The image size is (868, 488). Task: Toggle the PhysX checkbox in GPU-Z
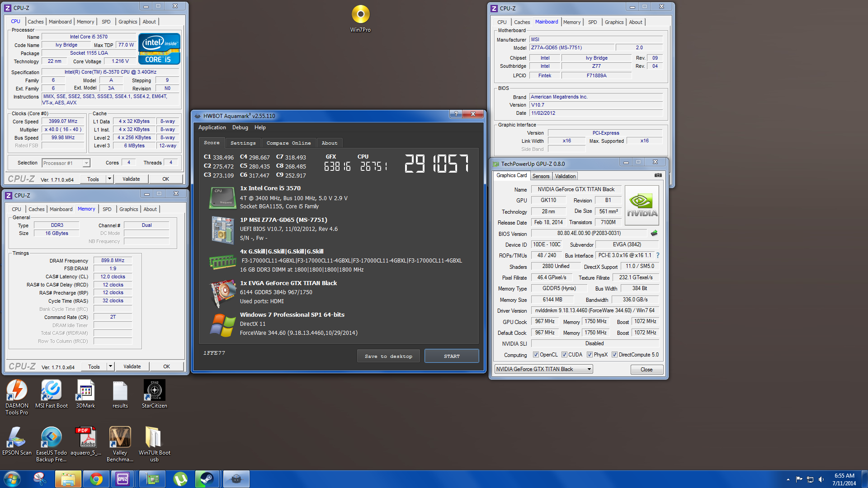pos(590,355)
